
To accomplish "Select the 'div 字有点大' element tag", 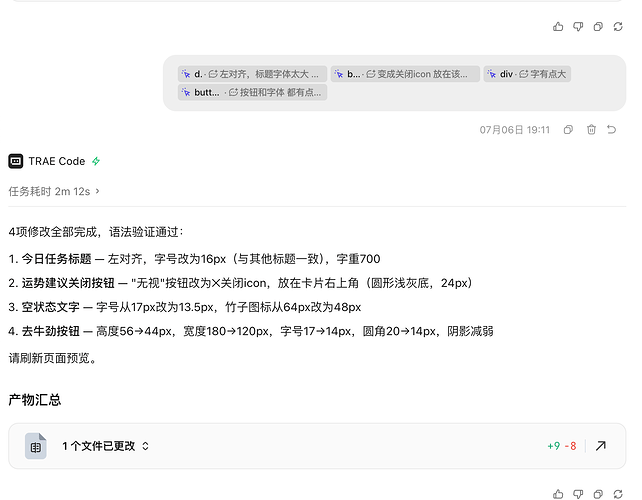I will (x=527, y=74).
